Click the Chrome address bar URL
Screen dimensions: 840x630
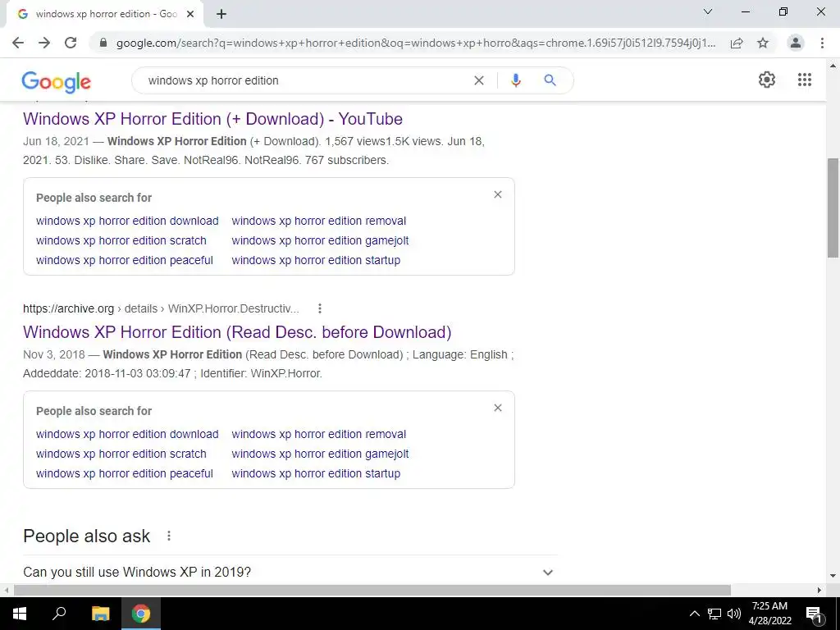[416, 43]
